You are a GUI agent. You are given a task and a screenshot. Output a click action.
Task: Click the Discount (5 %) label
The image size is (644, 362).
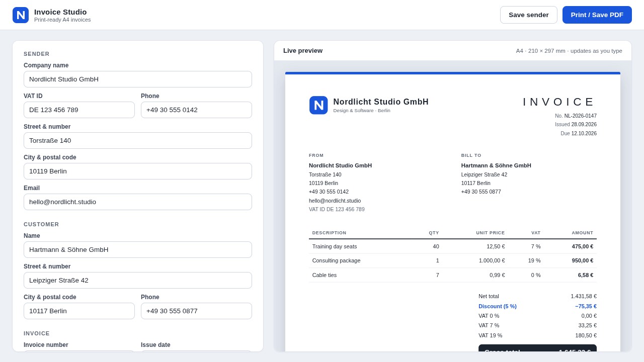pyautogui.click(x=498, y=306)
